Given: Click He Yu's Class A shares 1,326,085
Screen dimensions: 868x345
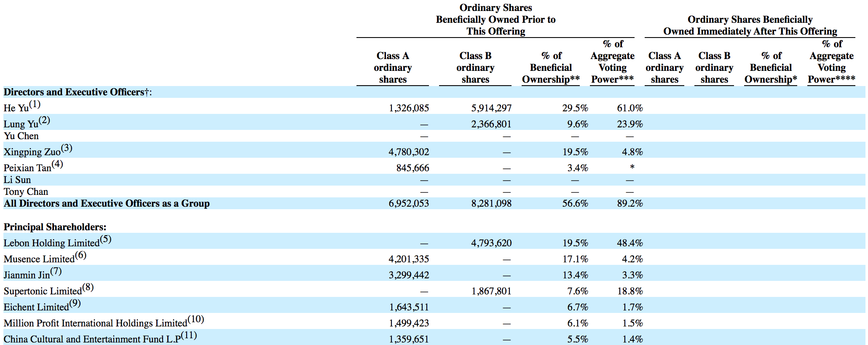Looking at the screenshot, I should [409, 108].
